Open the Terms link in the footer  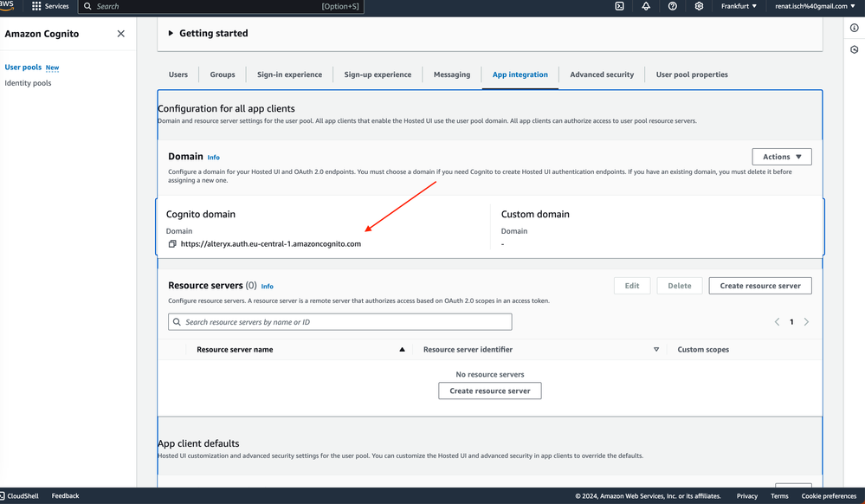(x=779, y=495)
